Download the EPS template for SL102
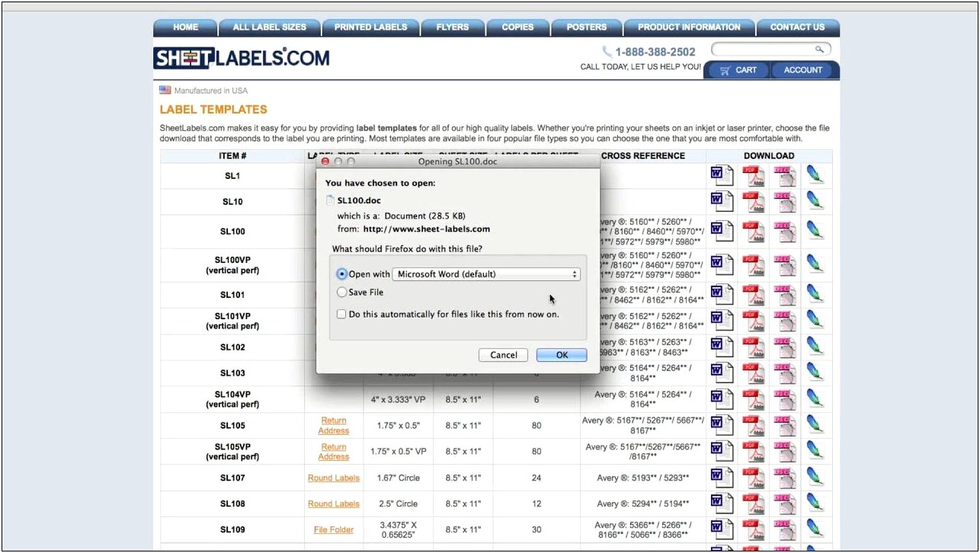The width and height of the screenshot is (980, 553). coord(784,347)
